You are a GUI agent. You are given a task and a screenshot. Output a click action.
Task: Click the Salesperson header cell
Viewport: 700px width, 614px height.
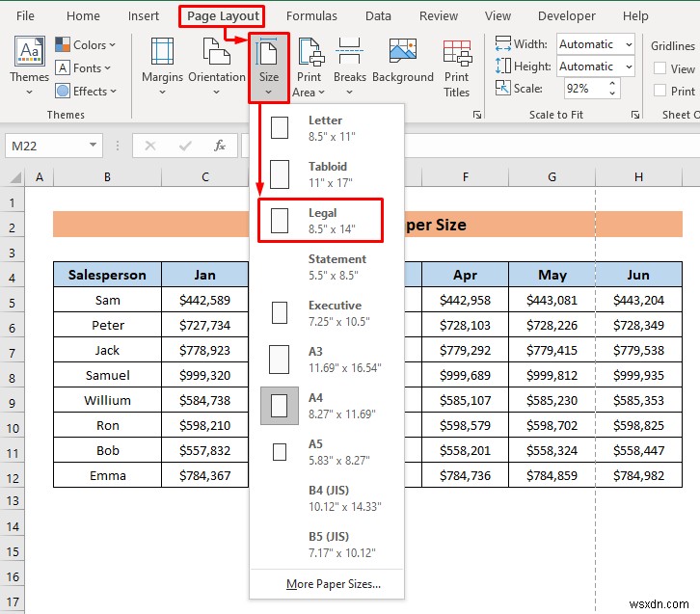coord(107,275)
